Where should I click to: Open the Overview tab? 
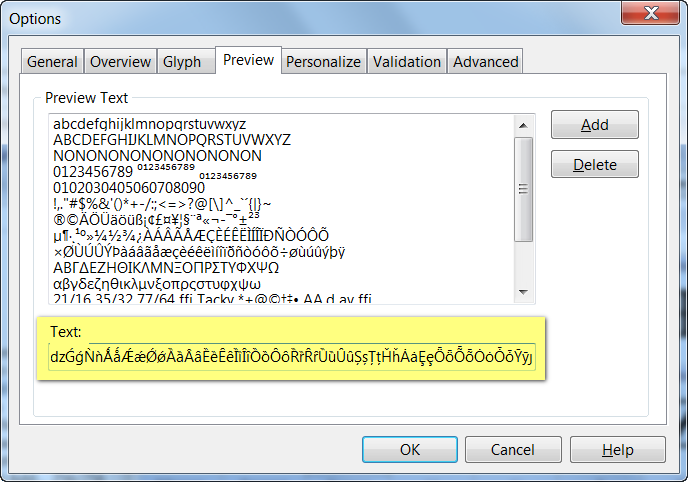pyautogui.click(x=120, y=62)
